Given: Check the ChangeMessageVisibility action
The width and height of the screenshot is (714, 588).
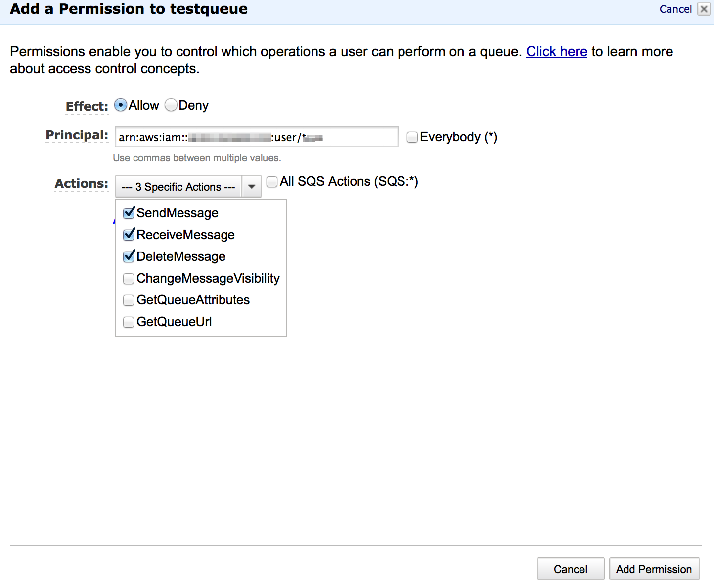Looking at the screenshot, I should pos(129,279).
